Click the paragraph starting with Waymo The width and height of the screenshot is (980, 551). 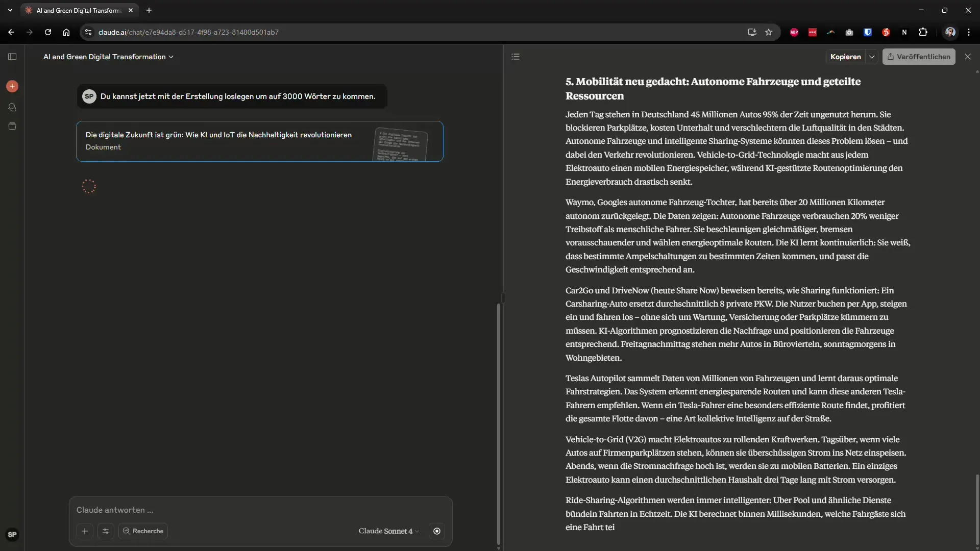click(738, 236)
